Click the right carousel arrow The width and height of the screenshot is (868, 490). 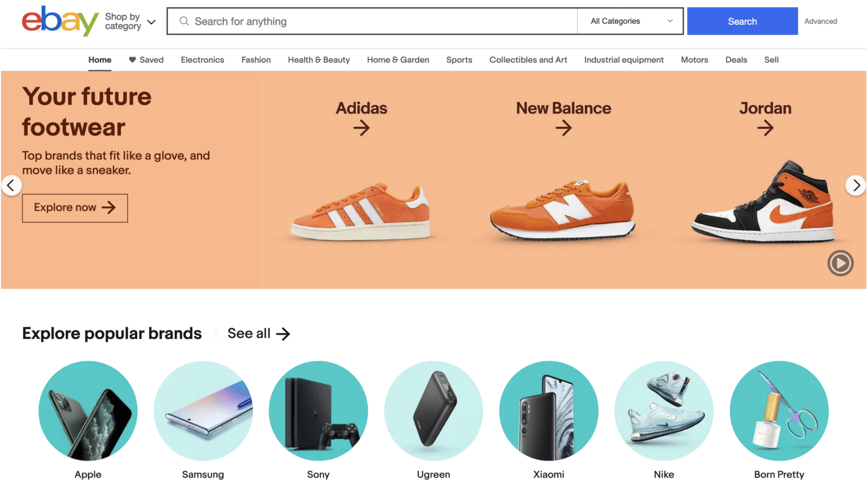(856, 185)
